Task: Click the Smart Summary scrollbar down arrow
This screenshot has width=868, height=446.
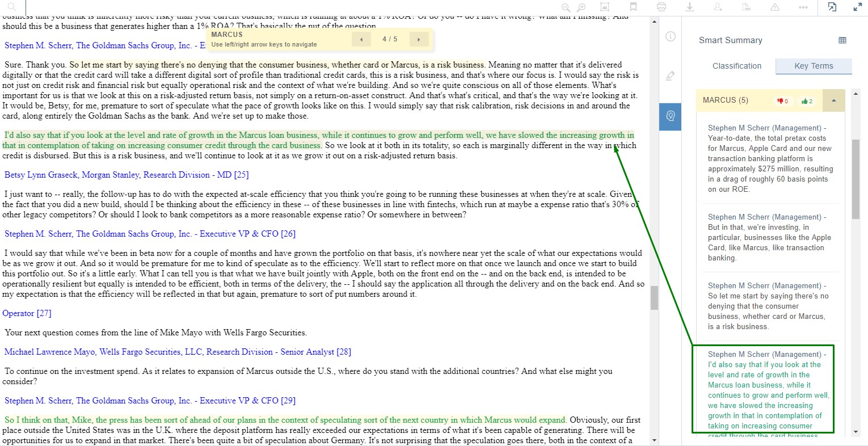Action: [x=856, y=432]
